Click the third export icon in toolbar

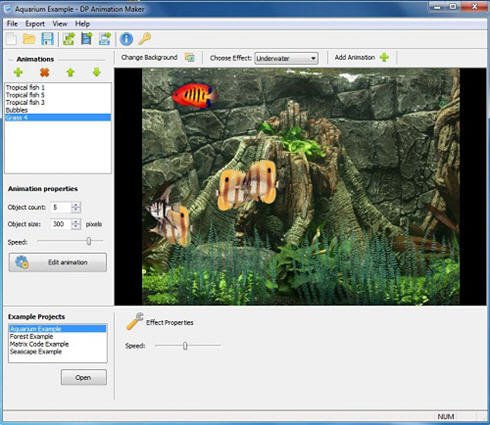coord(105,39)
